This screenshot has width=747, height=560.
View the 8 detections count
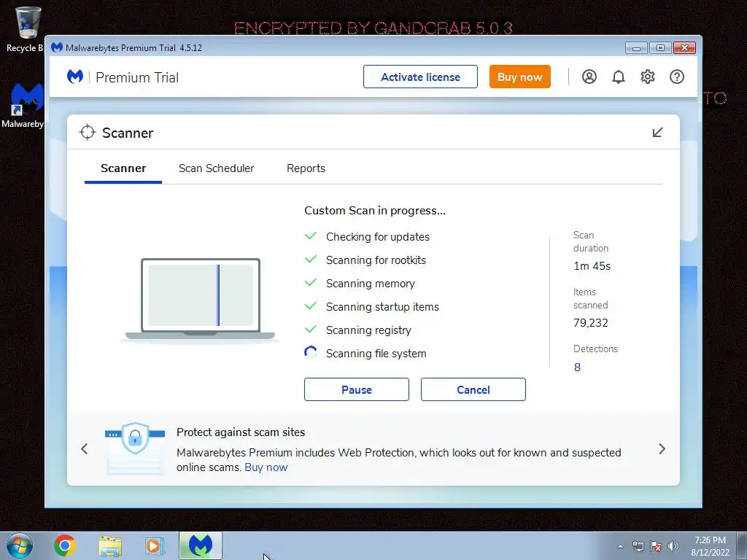point(577,367)
